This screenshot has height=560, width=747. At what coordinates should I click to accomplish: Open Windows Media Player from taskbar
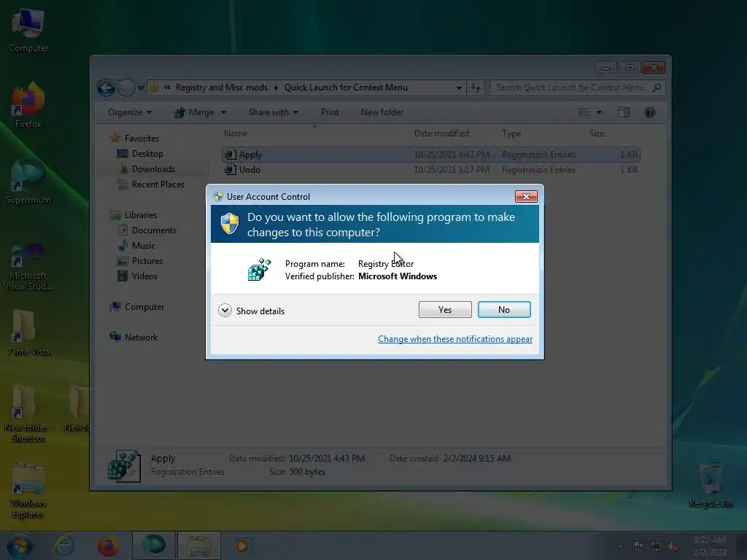coord(242,545)
